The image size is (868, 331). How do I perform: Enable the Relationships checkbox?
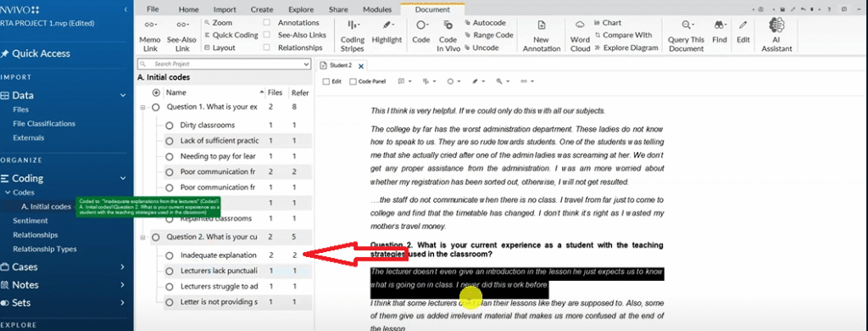pos(267,48)
